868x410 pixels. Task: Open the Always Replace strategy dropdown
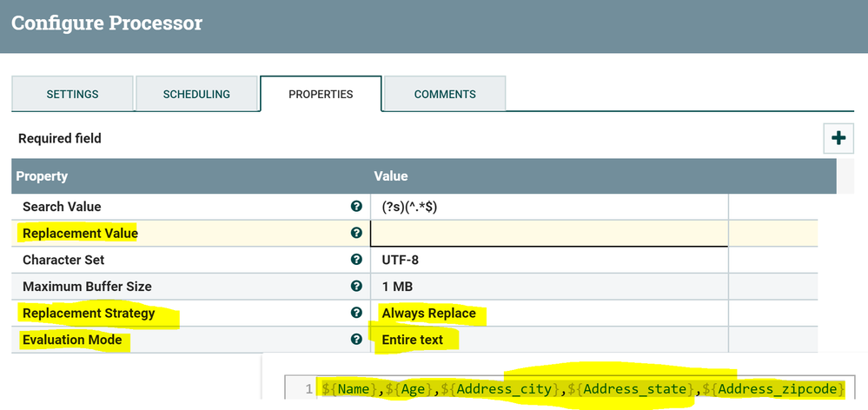point(429,313)
